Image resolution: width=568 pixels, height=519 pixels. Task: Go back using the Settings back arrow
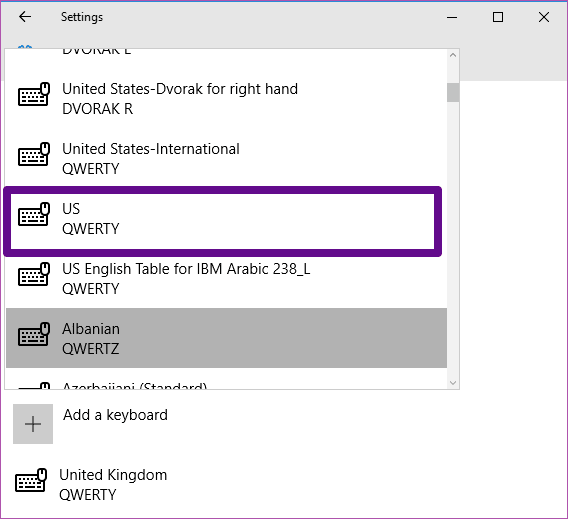pyautogui.click(x=25, y=17)
